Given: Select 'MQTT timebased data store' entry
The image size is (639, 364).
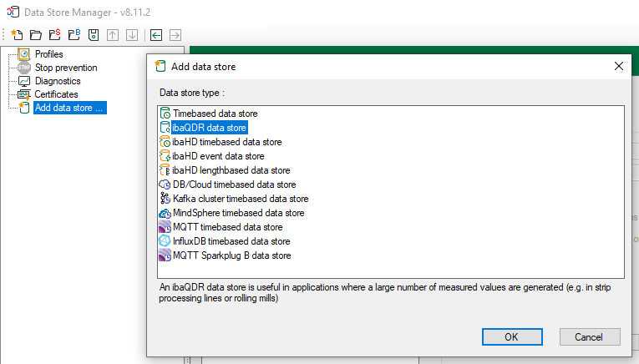Looking at the screenshot, I should tap(228, 228).
